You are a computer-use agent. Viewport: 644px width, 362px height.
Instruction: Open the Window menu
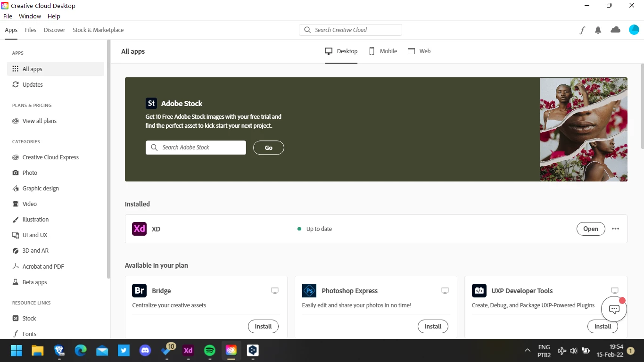(30, 16)
